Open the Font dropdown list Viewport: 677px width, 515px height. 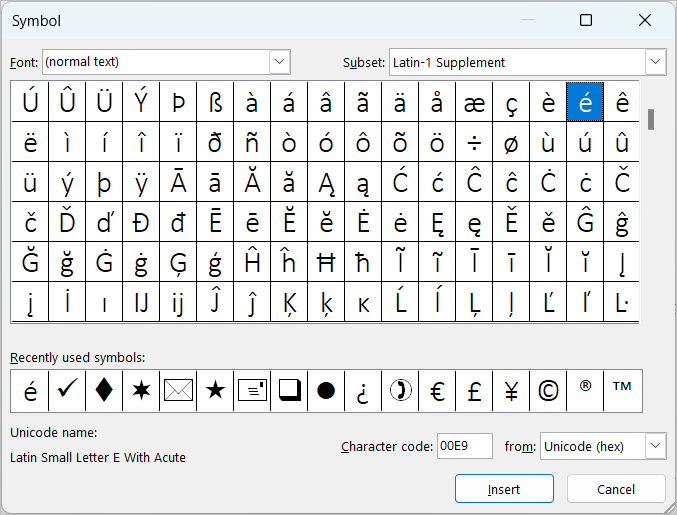click(279, 62)
